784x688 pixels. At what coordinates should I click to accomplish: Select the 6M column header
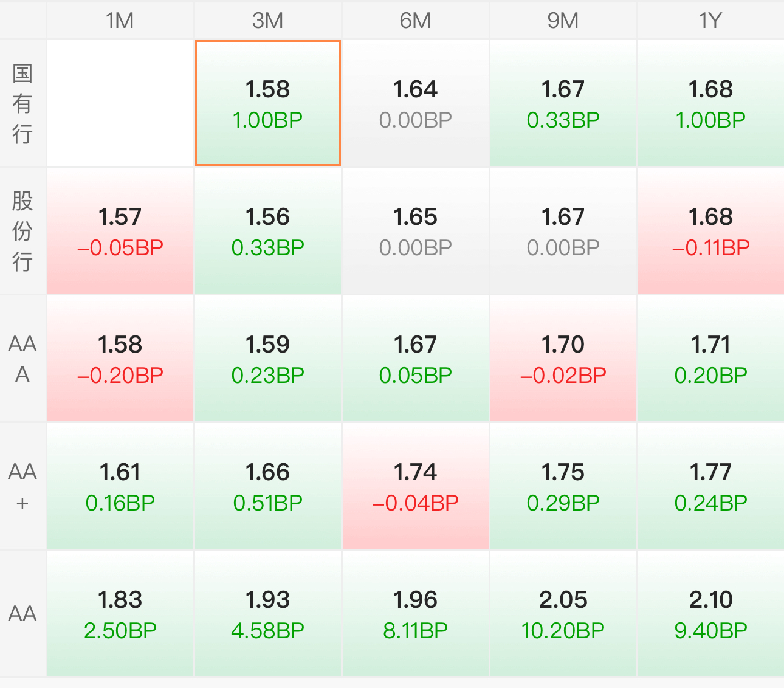click(416, 21)
